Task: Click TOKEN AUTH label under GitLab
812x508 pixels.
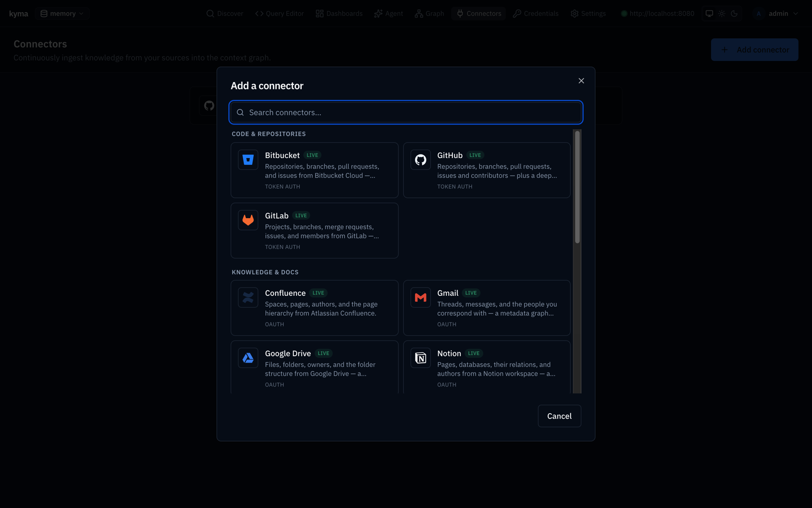Action: (x=282, y=247)
